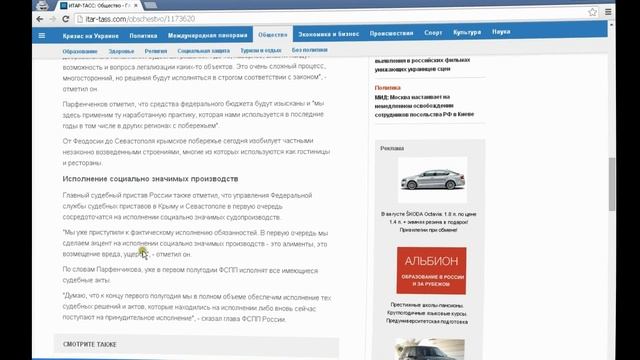Reload the page with the refresh icon
This screenshot has width=640, height=360.
(66, 19)
